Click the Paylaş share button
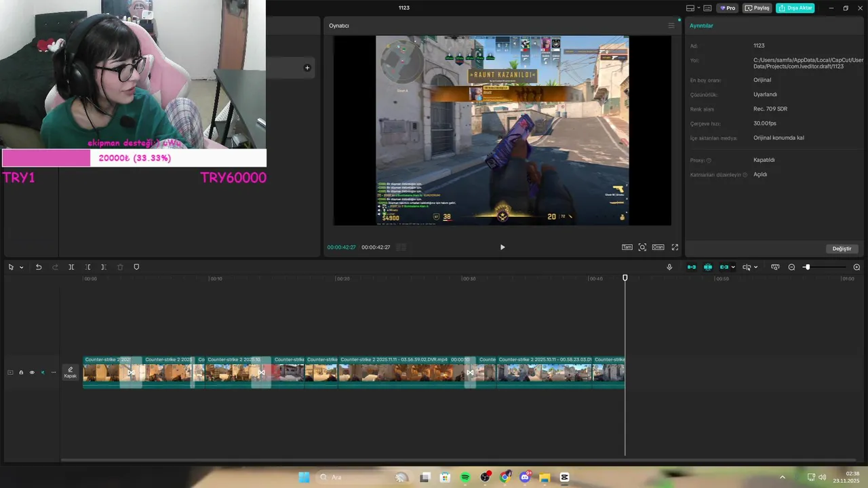Screen dimensions: 868x488 point(757,8)
